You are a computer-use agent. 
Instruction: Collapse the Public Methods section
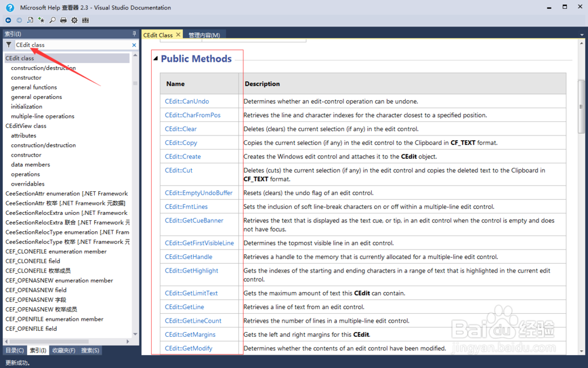pos(155,58)
